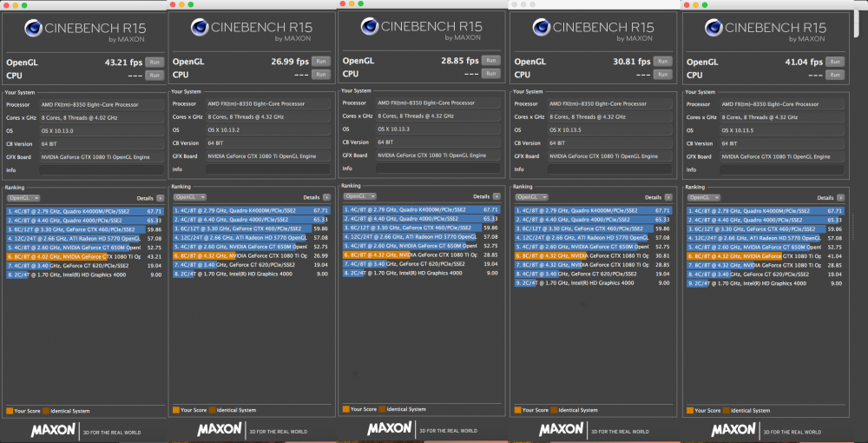Screen dimensions: 868x443
Task: Open ranking OpenGL dropdown in 26.99 fps window
Action: pos(190,197)
